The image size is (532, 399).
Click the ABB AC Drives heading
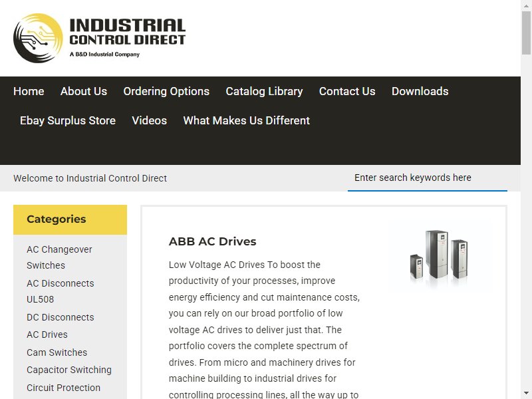tap(212, 241)
